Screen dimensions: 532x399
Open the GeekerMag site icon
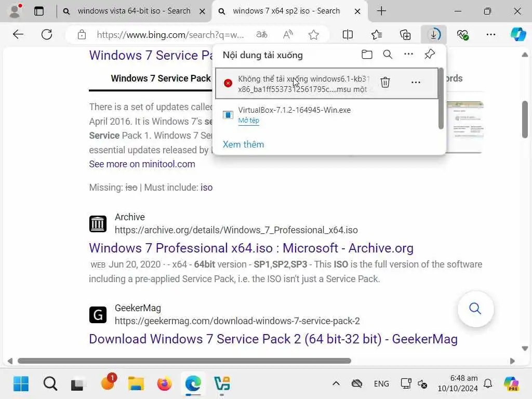pyautogui.click(x=98, y=314)
